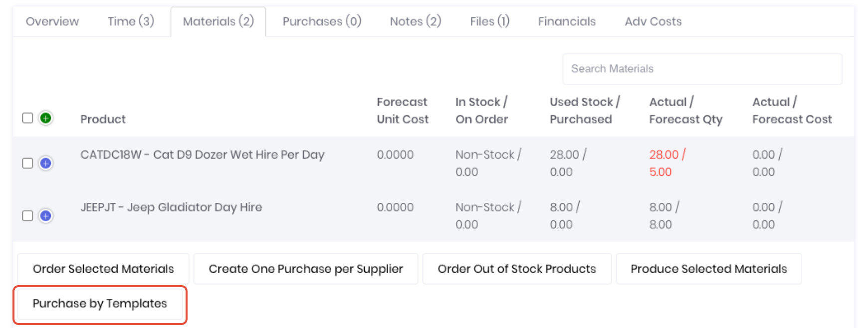Click Order Out of Stock Products
This screenshot has height=328, width=868.
(517, 269)
